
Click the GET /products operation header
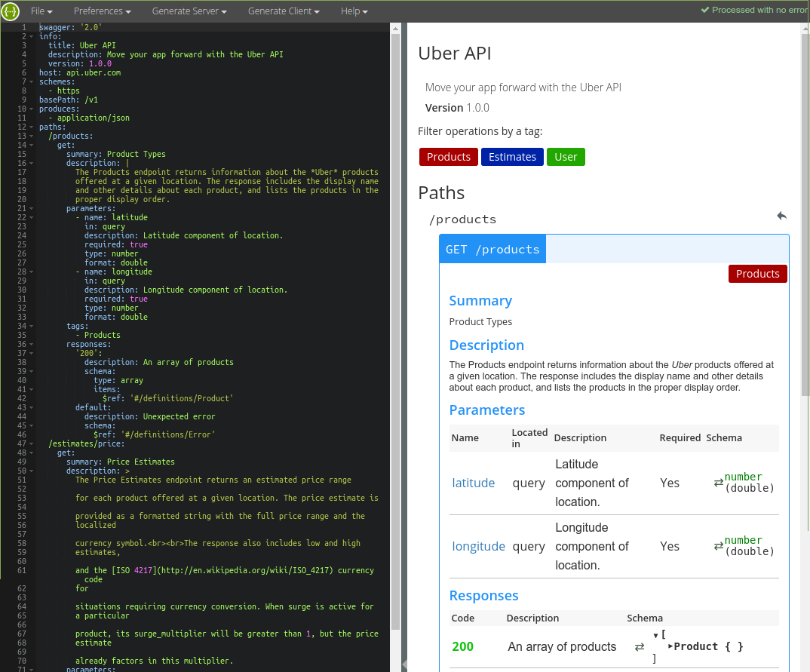(x=492, y=250)
